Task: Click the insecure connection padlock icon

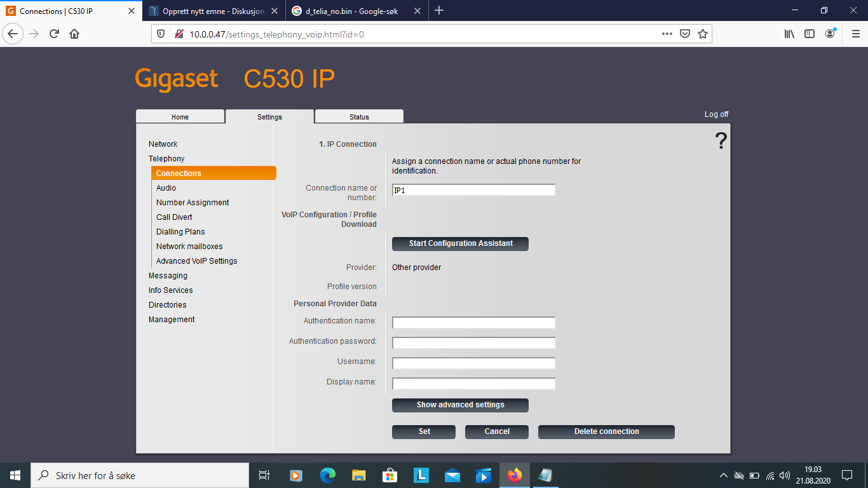Action: tap(179, 34)
